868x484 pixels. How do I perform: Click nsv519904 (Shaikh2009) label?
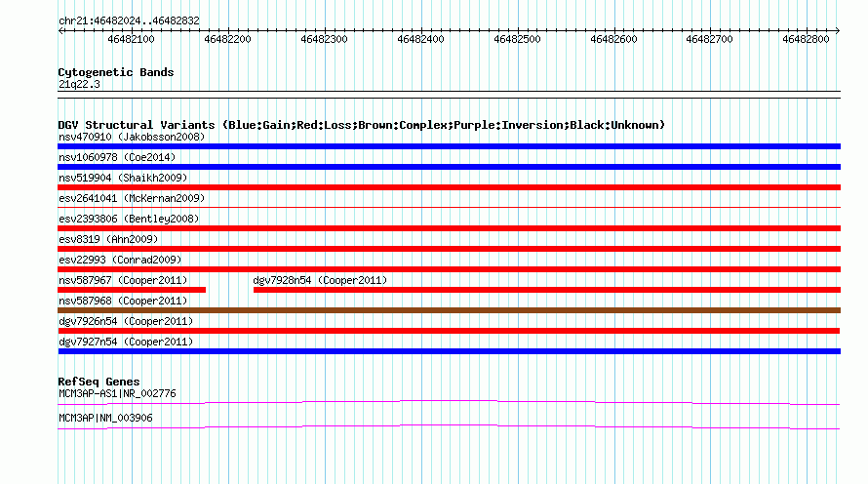point(123,178)
